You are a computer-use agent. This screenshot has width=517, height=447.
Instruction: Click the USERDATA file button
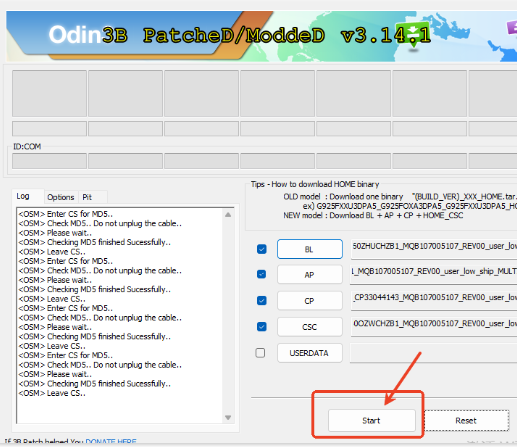(x=310, y=353)
